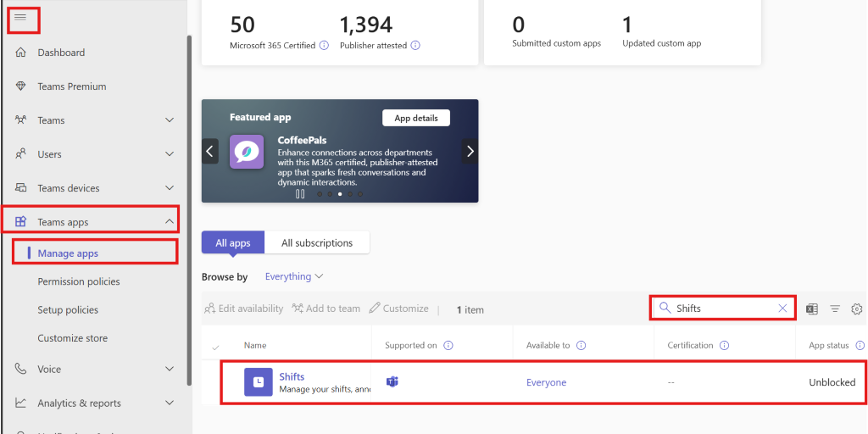Select Manage apps in sidebar
The image size is (868, 434).
68,253
